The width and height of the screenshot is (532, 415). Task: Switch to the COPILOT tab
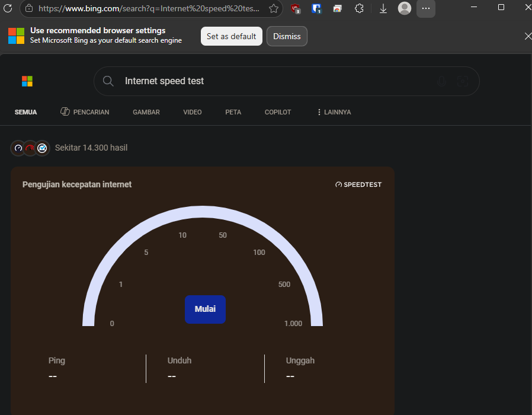coord(277,112)
